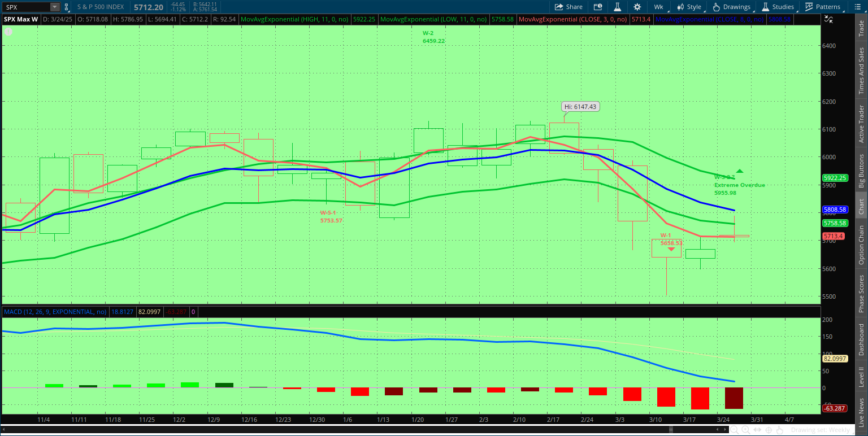Open the Studies button

point(778,7)
